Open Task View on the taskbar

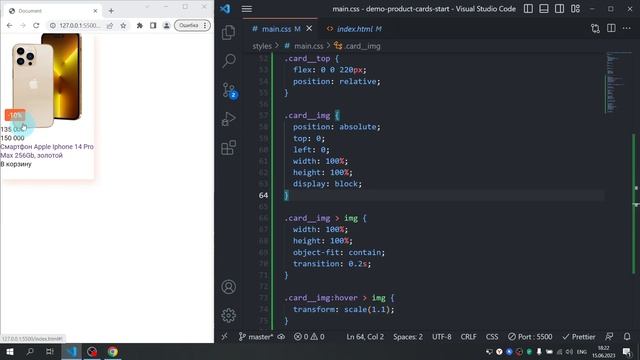point(50,351)
